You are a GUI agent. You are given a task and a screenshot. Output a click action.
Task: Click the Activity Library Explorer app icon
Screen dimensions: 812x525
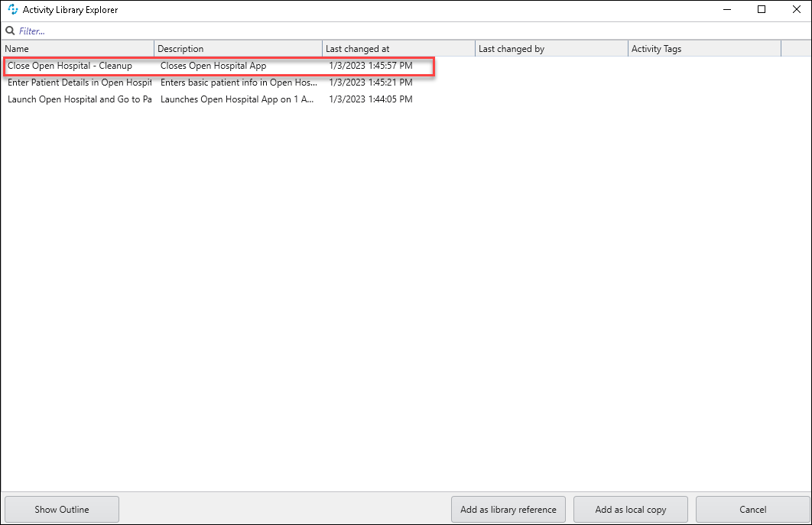[x=12, y=10]
